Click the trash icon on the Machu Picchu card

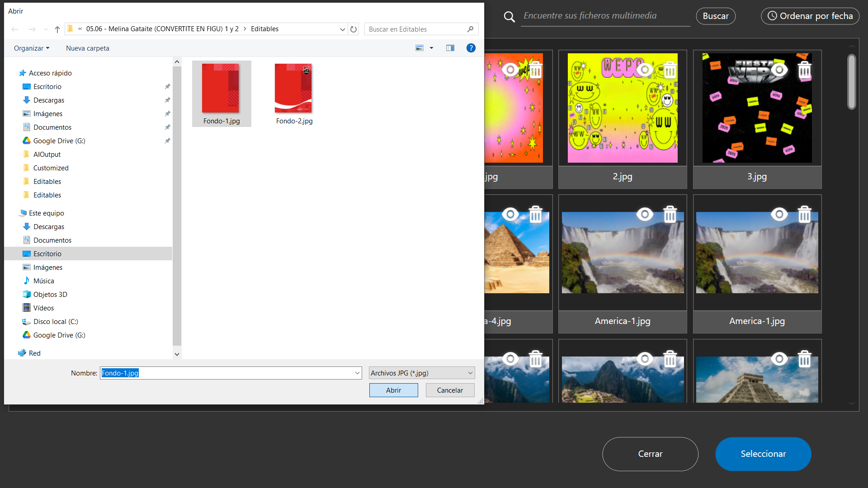[x=670, y=359]
